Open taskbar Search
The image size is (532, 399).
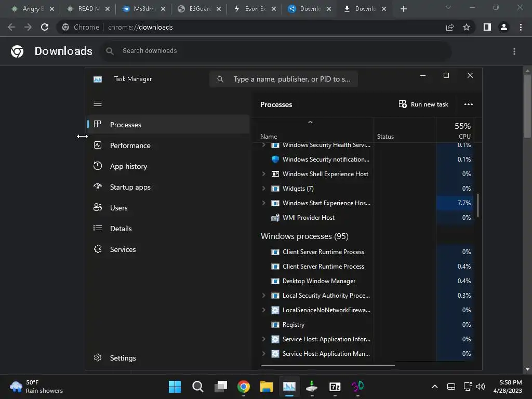pos(198,387)
